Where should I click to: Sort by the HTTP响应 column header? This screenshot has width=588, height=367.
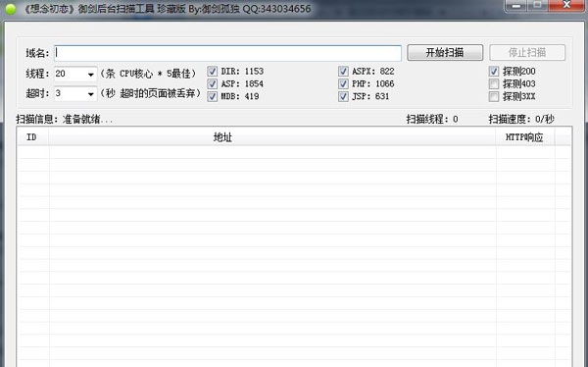coord(525,137)
